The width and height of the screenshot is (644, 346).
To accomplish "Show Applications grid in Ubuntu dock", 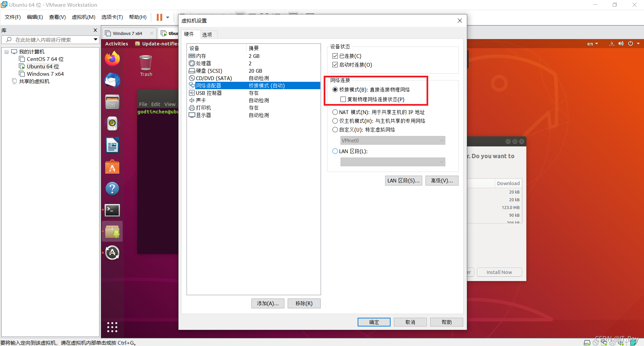I will pyautogui.click(x=112, y=327).
